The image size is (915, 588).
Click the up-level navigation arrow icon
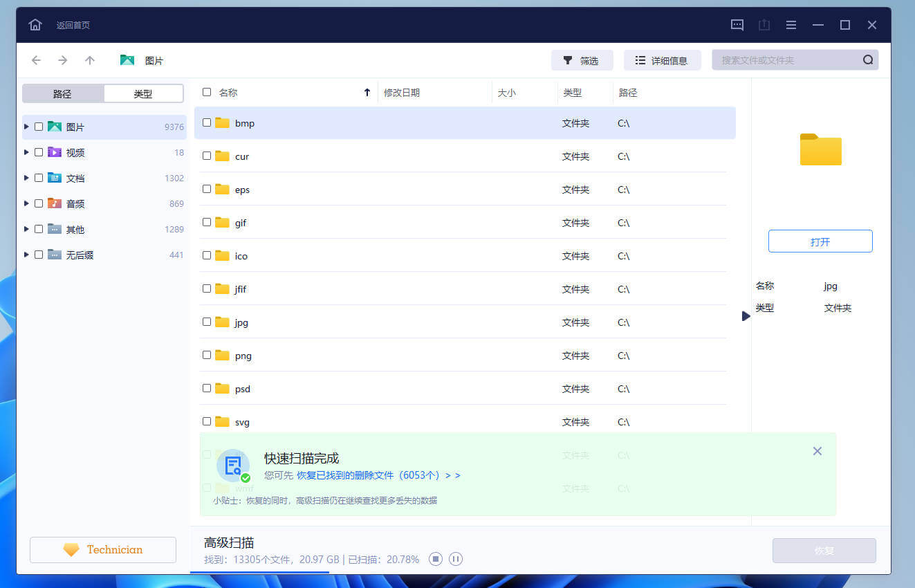(x=89, y=60)
